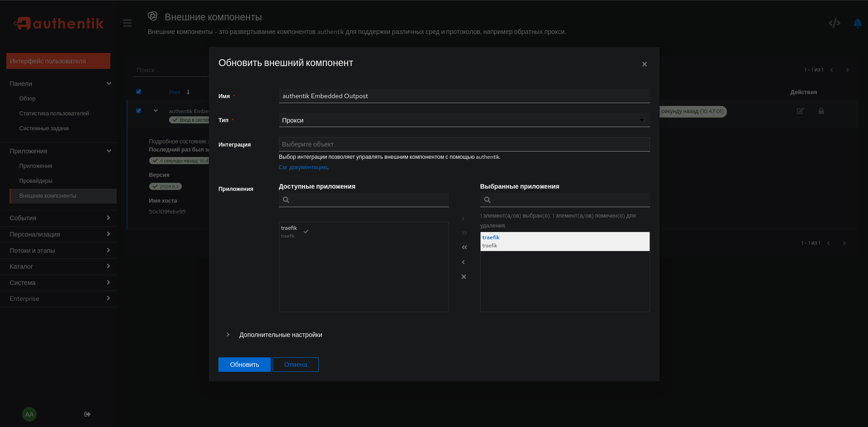The image size is (868, 427).
Task: Open the См. документацию link
Action: [x=303, y=167]
